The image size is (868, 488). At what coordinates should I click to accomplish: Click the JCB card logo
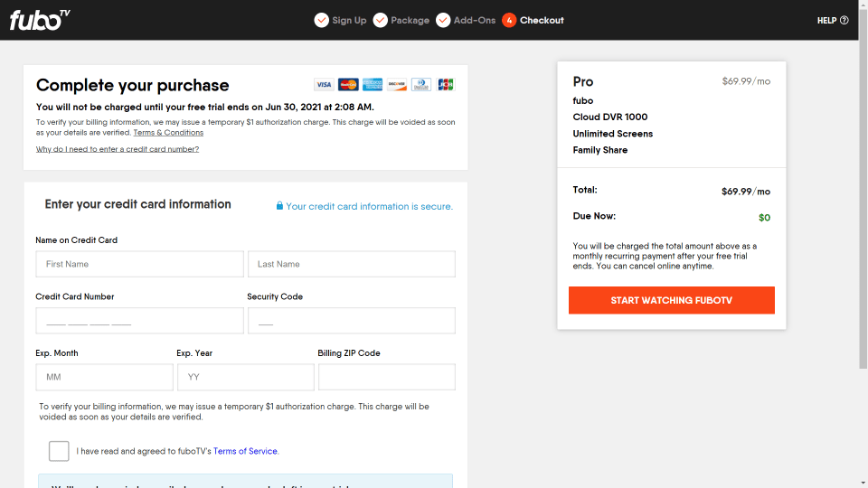(x=446, y=85)
